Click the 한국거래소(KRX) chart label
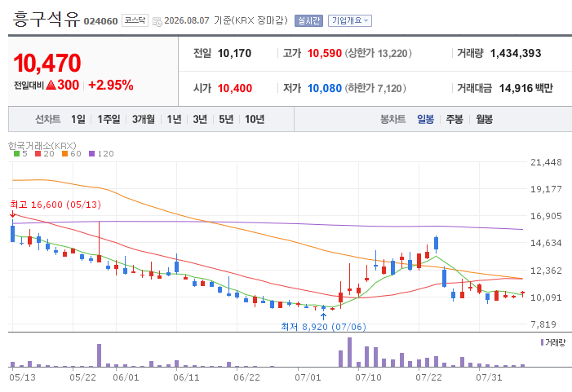The width and height of the screenshot is (572, 392). click(42, 146)
